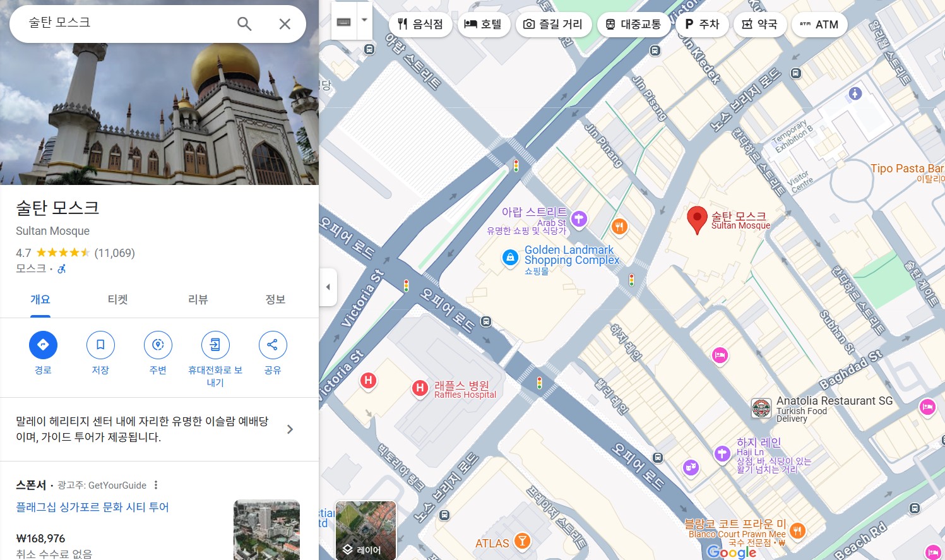This screenshot has height=560, width=945.
Task: Select the 즐길 거리 attractions chip
Action: click(554, 25)
